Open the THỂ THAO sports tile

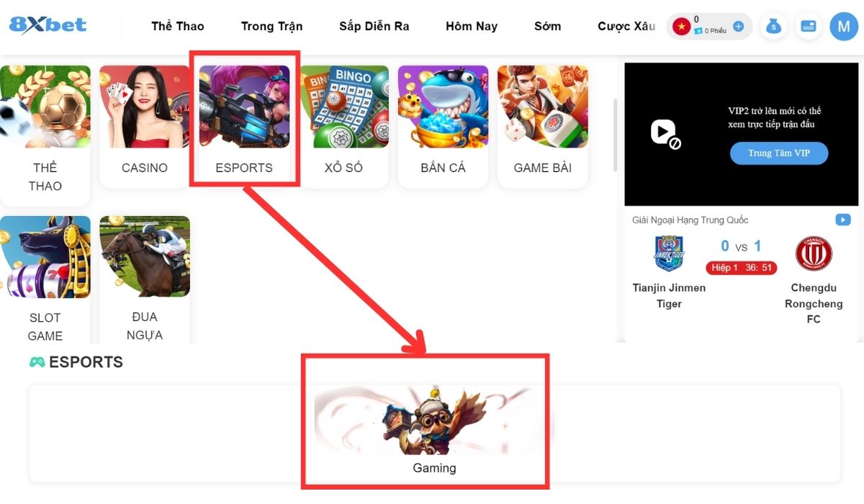pos(45,135)
